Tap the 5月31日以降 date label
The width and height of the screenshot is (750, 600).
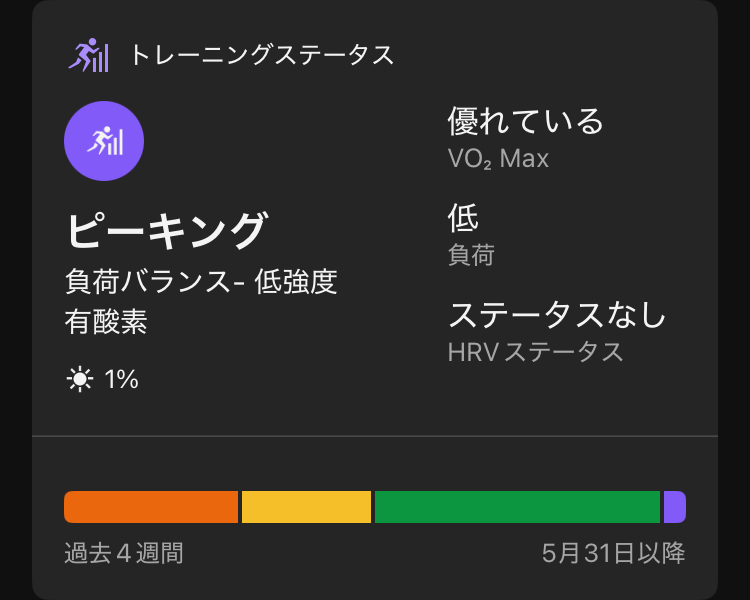[613, 554]
